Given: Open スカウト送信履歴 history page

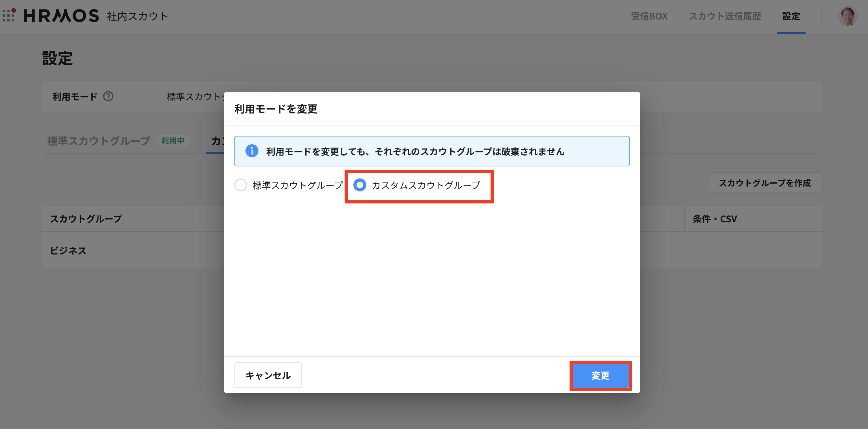Looking at the screenshot, I should click(725, 16).
